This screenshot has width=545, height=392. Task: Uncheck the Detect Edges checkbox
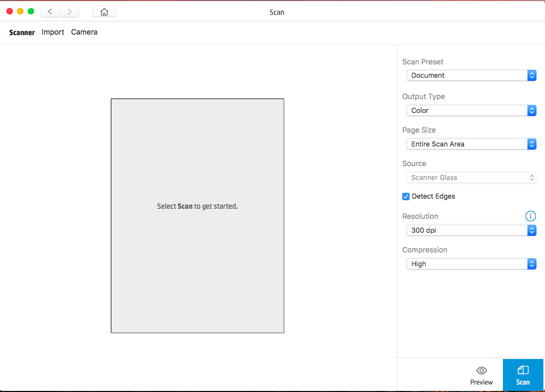pyautogui.click(x=406, y=197)
